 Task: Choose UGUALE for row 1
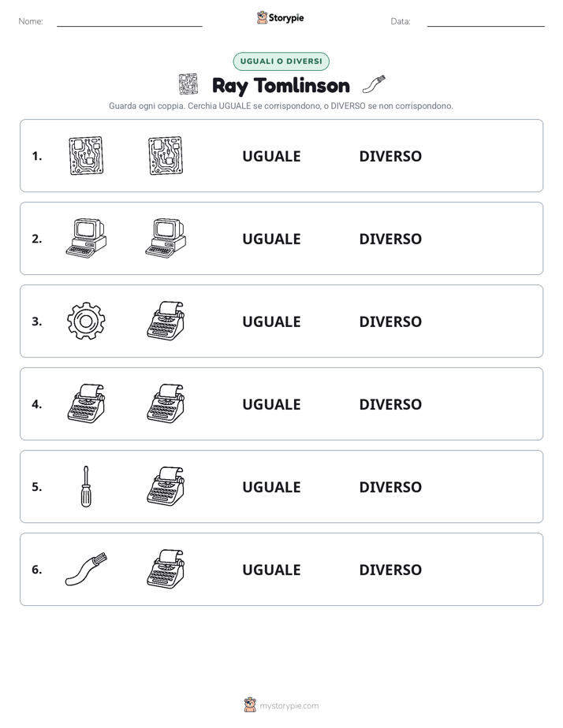tap(271, 156)
